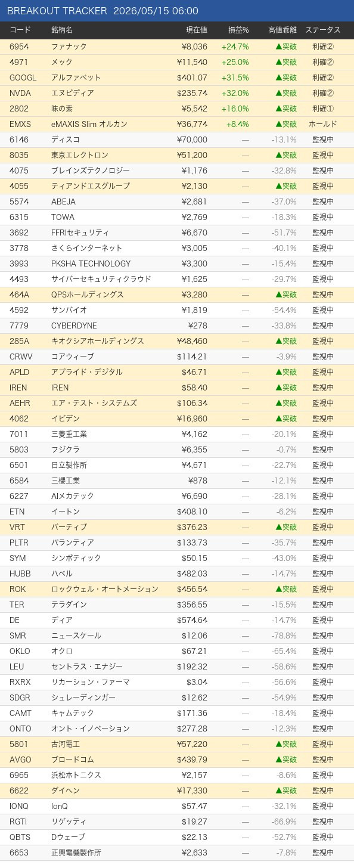Click QBTS ticker code

pyautogui.click(x=20, y=837)
